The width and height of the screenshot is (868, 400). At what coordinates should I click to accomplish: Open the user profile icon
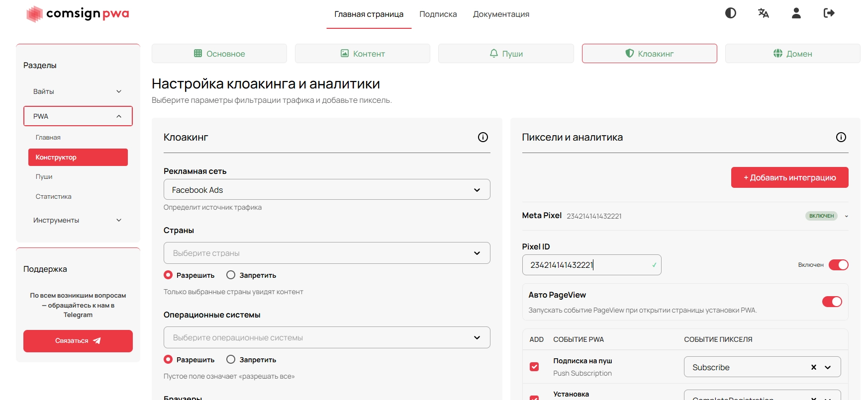[x=796, y=13]
